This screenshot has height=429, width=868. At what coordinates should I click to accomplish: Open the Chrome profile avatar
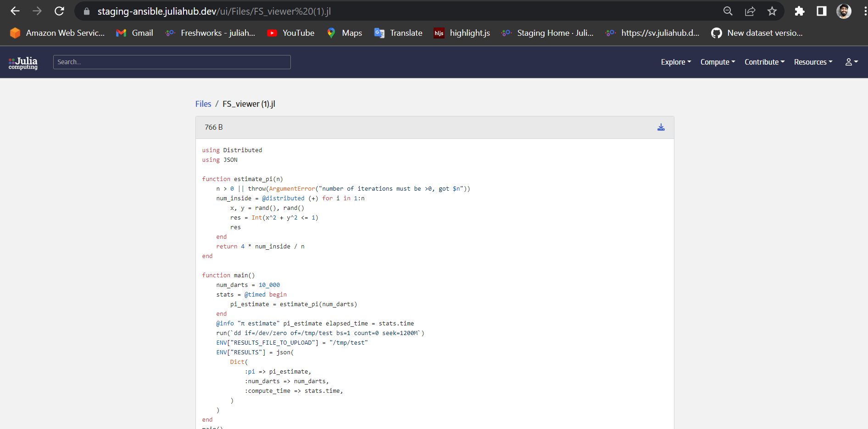(844, 11)
